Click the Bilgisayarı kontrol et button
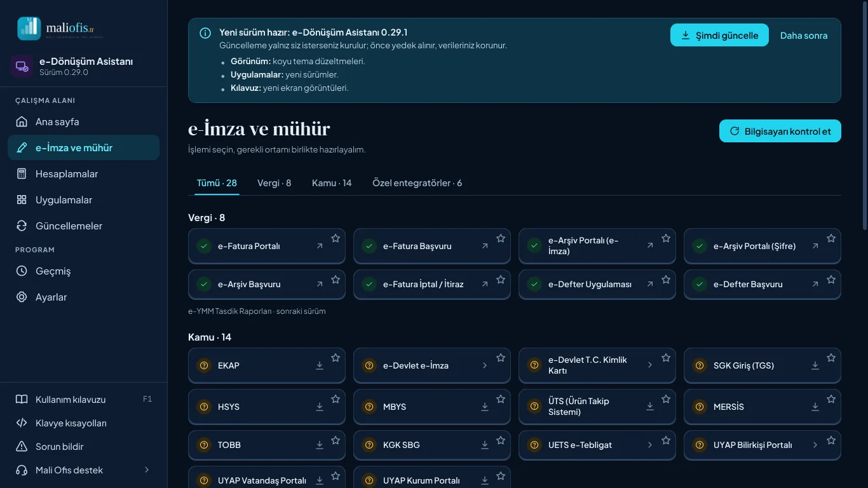868x488 pixels. click(780, 131)
